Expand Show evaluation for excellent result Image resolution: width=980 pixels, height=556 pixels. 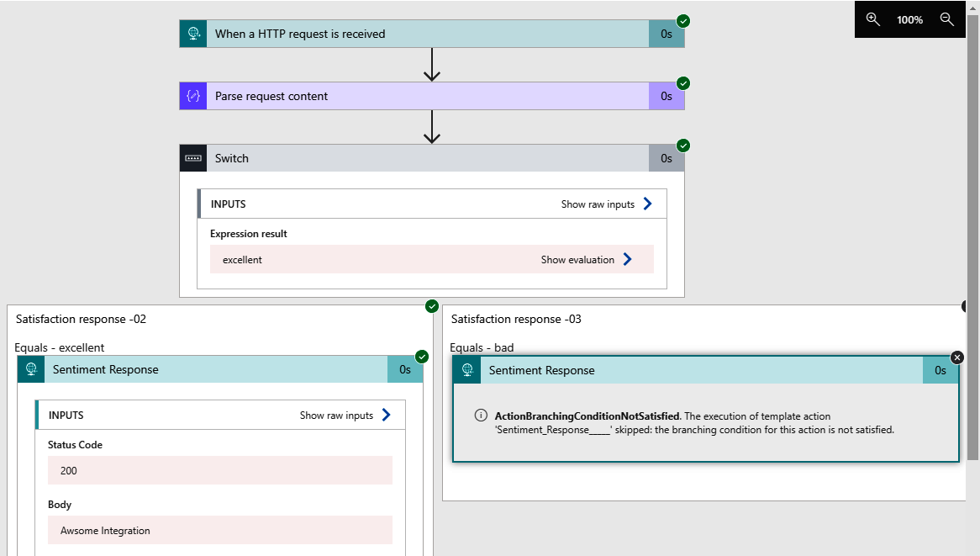587,260
